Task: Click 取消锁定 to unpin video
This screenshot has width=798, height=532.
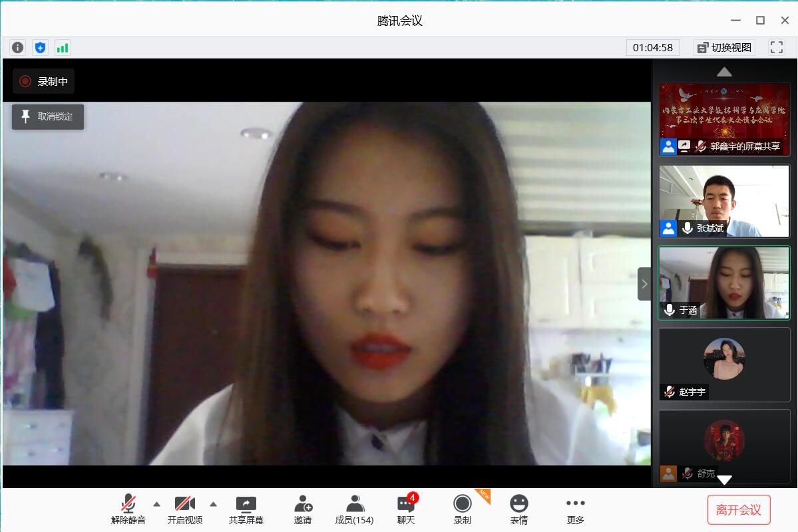Action: tap(48, 116)
